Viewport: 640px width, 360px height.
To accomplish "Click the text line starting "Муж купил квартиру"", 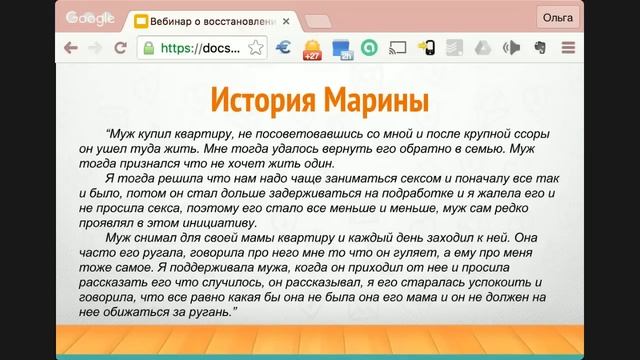I will (327, 134).
